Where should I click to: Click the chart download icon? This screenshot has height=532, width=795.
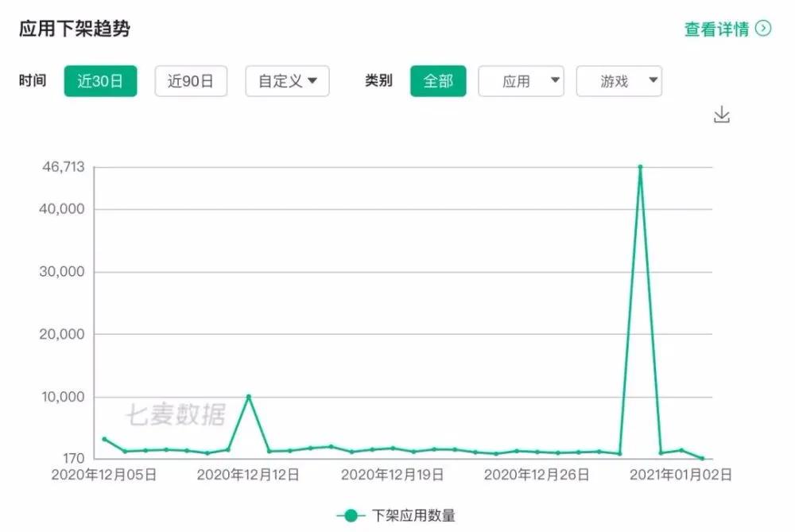722,114
